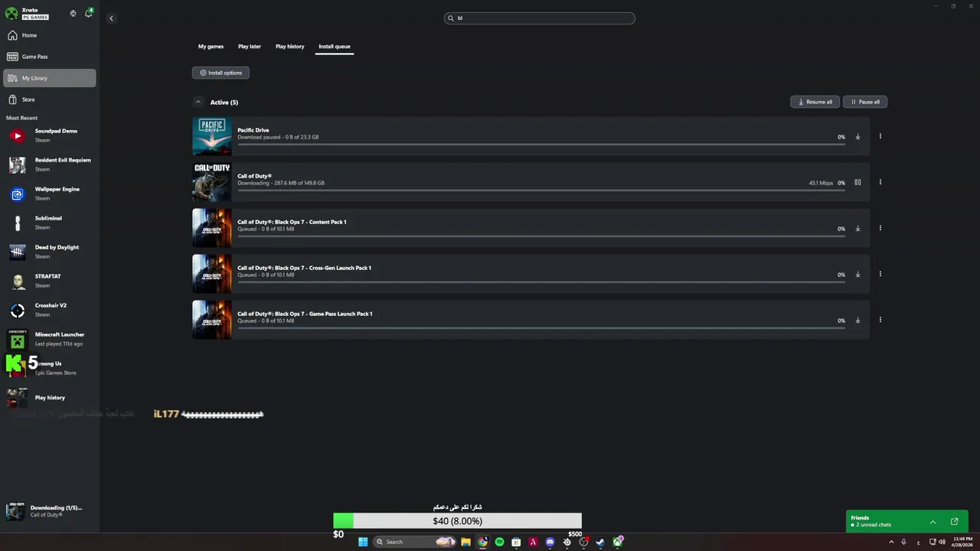Select the Install queue tab
The image size is (980, 551).
(335, 47)
